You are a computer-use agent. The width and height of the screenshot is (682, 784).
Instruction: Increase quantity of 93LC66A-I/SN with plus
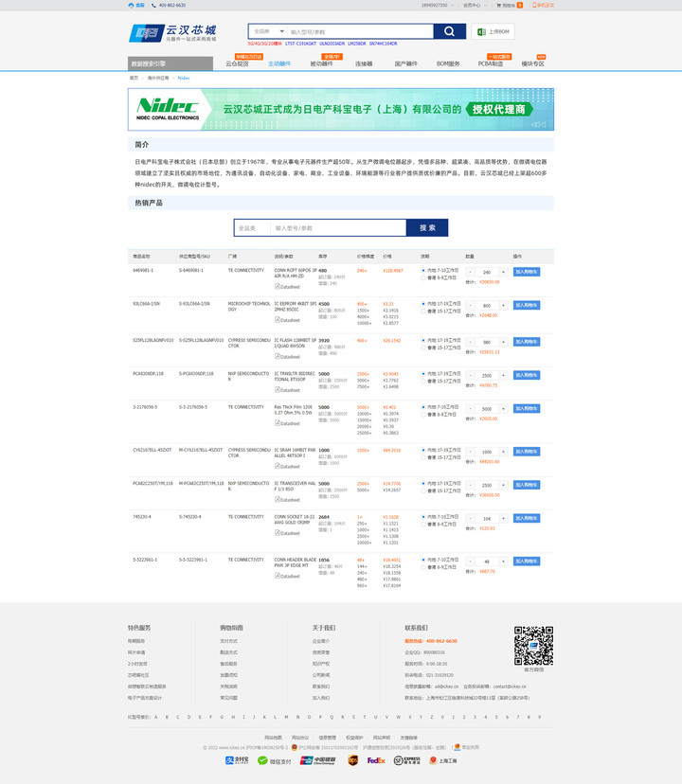pos(503,306)
